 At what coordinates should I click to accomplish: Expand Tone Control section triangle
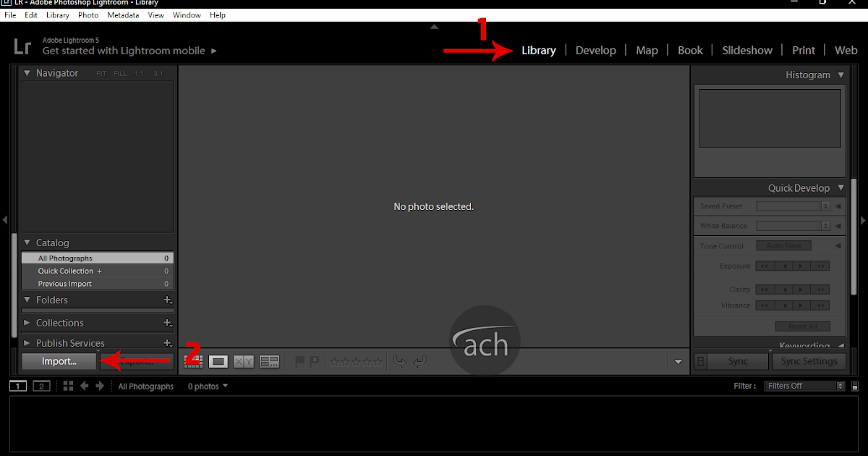838,246
